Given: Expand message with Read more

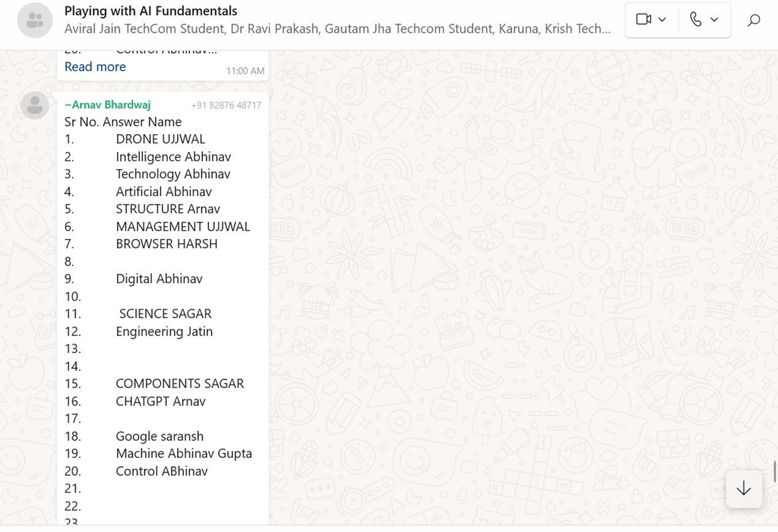Looking at the screenshot, I should (x=95, y=67).
